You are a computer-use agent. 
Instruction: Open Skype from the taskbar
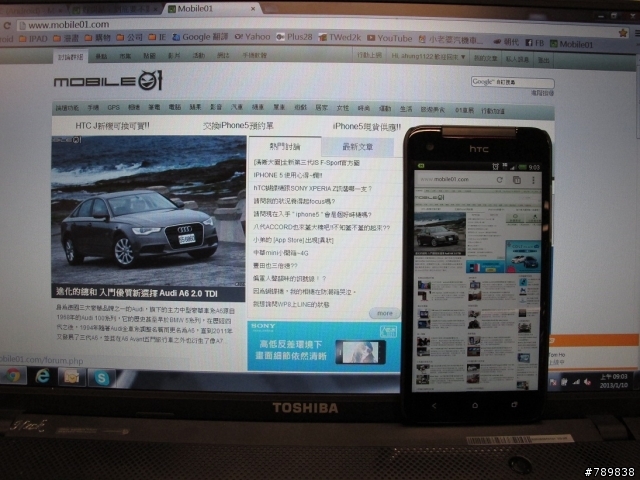coord(101,378)
